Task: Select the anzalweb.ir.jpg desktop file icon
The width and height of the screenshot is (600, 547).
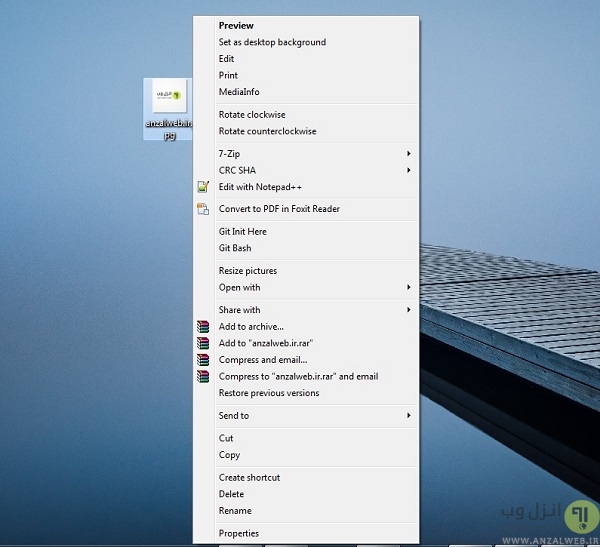Action: point(167,100)
